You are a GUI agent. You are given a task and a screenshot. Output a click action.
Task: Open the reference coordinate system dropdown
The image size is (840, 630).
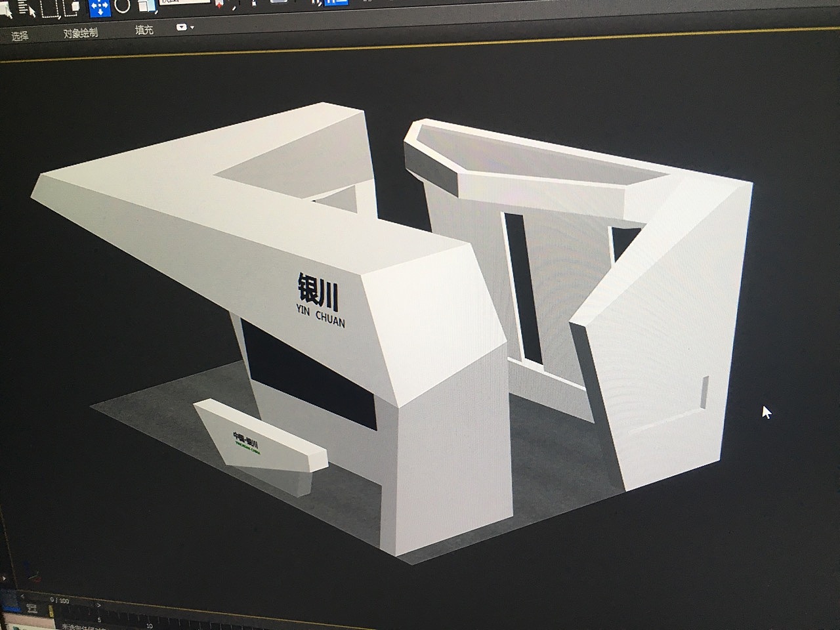click(185, 3)
